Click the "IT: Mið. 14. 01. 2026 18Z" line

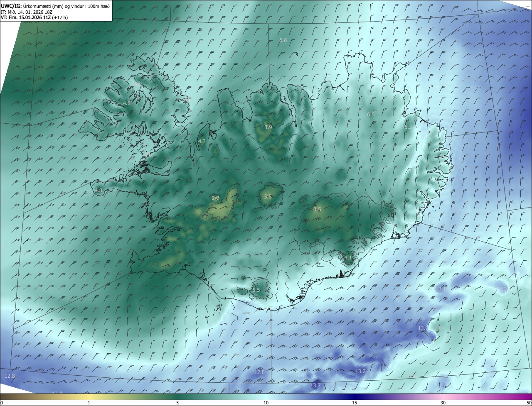[x=27, y=12]
